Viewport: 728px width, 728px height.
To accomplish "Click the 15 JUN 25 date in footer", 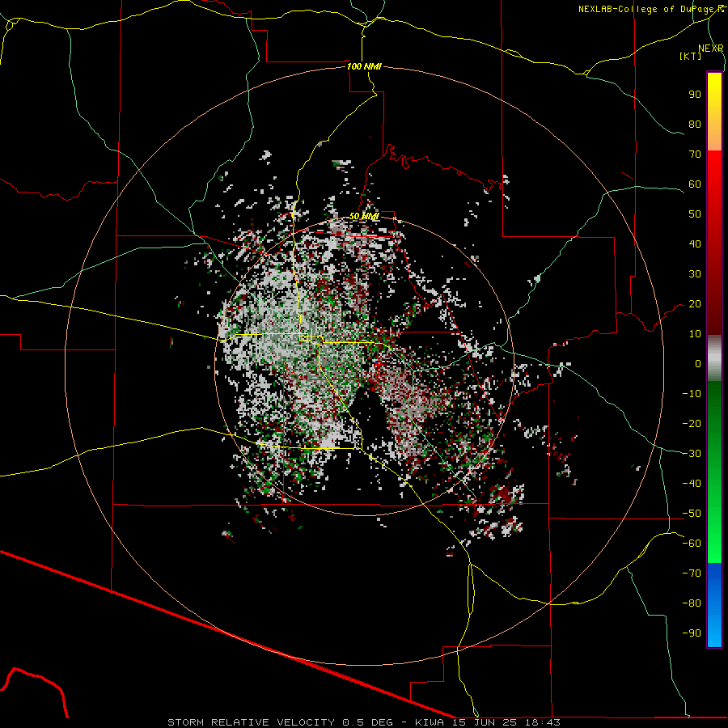I will (x=485, y=722).
